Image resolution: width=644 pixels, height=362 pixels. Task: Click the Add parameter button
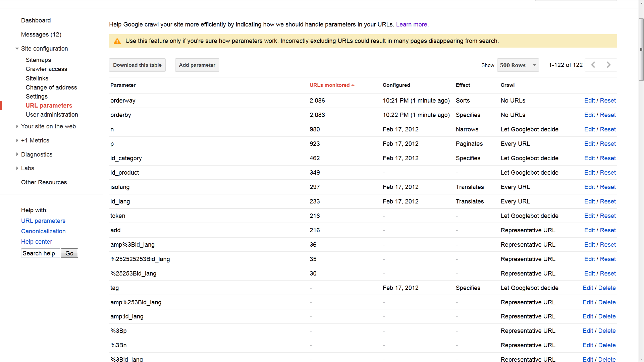point(197,65)
